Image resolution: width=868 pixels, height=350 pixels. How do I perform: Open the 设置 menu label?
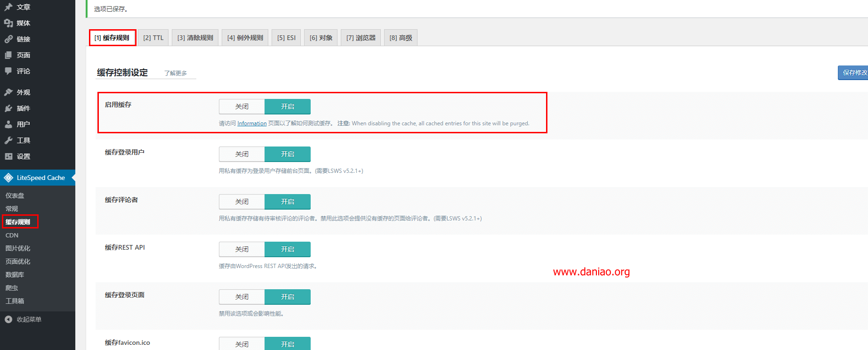coord(24,156)
